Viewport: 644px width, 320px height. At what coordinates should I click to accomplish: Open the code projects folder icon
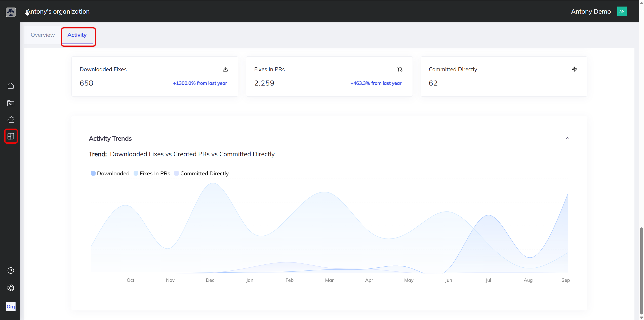tap(11, 103)
